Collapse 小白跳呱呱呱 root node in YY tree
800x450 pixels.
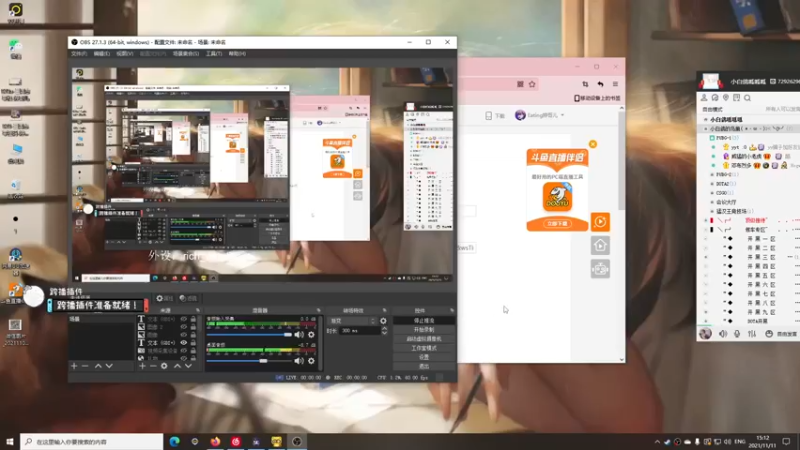click(706, 119)
